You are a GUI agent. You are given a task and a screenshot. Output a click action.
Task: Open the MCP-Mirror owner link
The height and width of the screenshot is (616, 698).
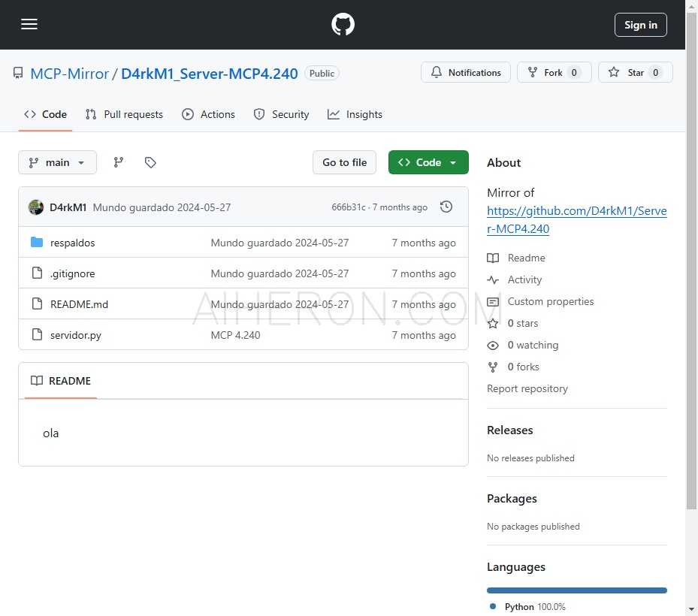pyautogui.click(x=69, y=74)
